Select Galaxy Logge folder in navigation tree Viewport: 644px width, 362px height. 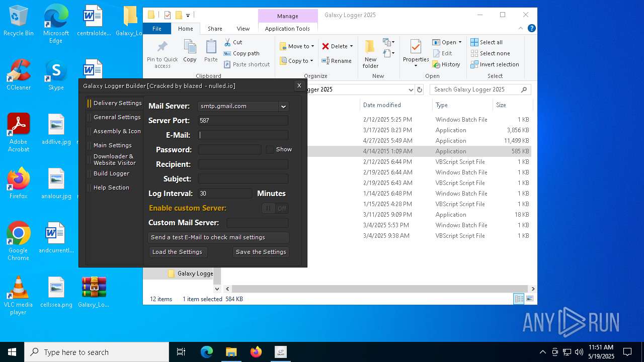coord(191,274)
